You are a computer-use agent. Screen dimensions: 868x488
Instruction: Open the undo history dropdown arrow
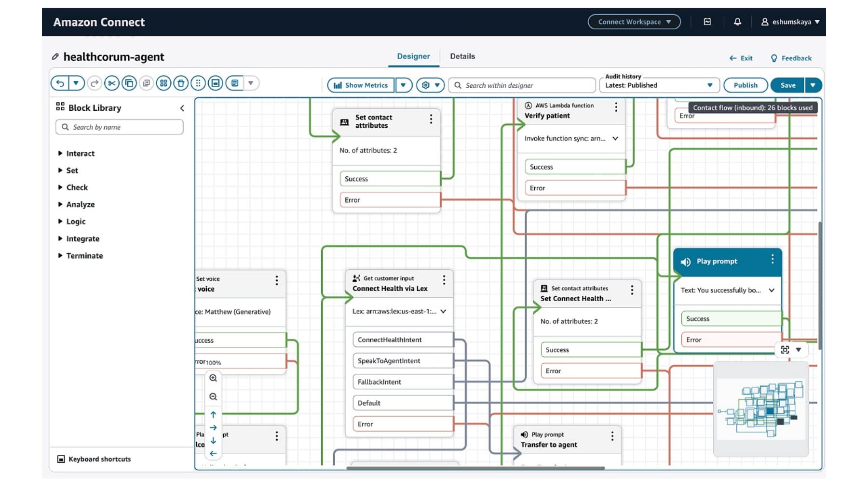click(76, 83)
